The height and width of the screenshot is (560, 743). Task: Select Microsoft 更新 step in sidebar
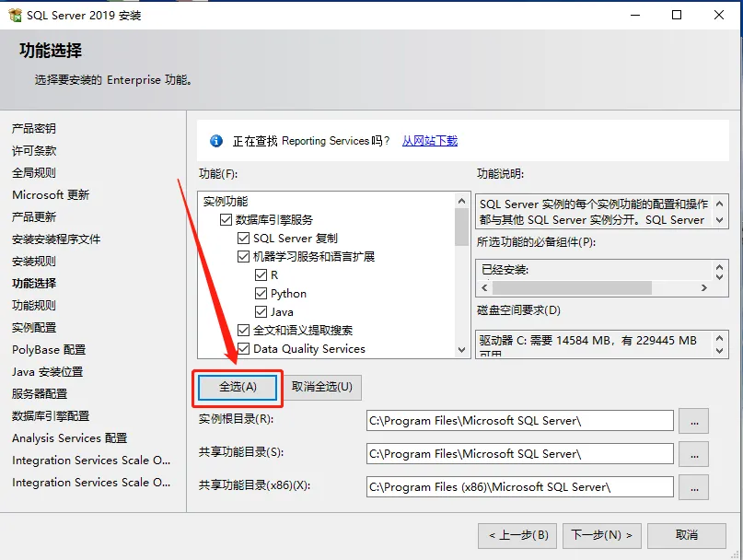(x=51, y=195)
